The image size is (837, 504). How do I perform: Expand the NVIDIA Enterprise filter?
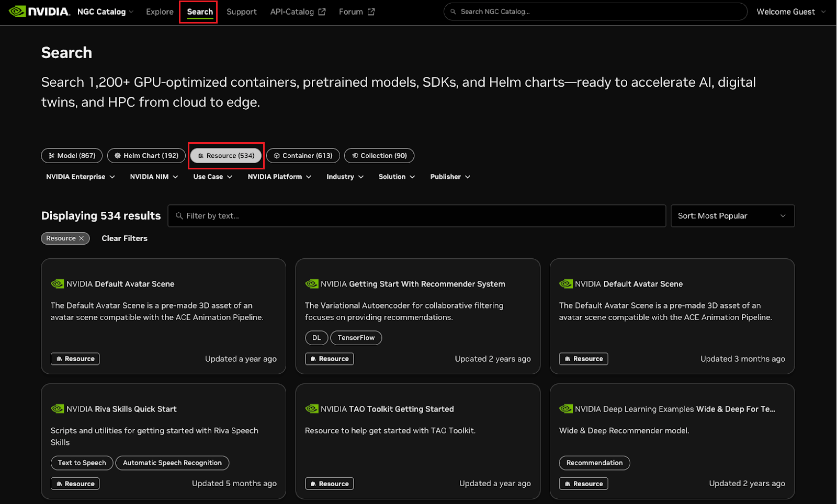tap(80, 177)
